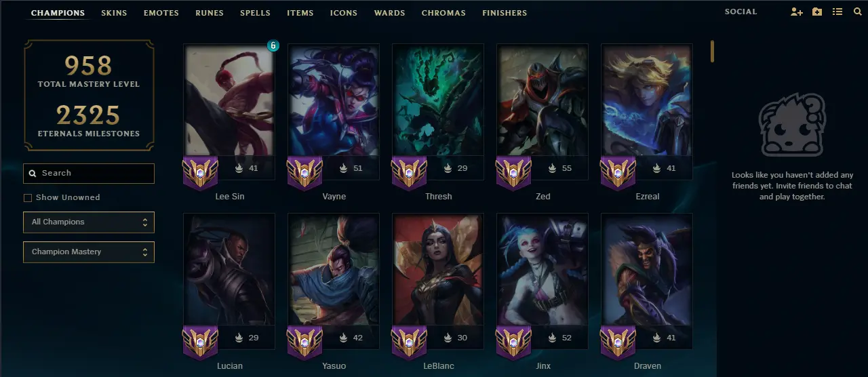
Task: Select the Finishers tab
Action: [505, 13]
